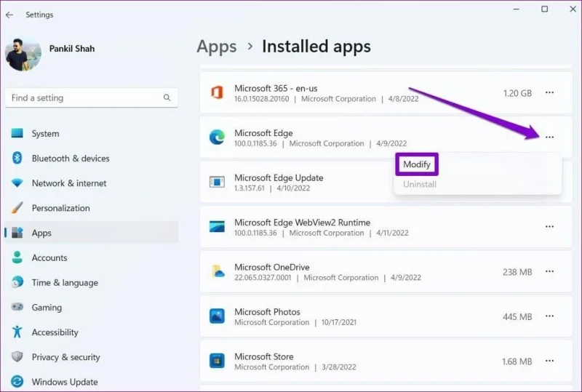Click the Bluetooth icon in sidebar
The height and width of the screenshot is (392, 582).
(17, 158)
